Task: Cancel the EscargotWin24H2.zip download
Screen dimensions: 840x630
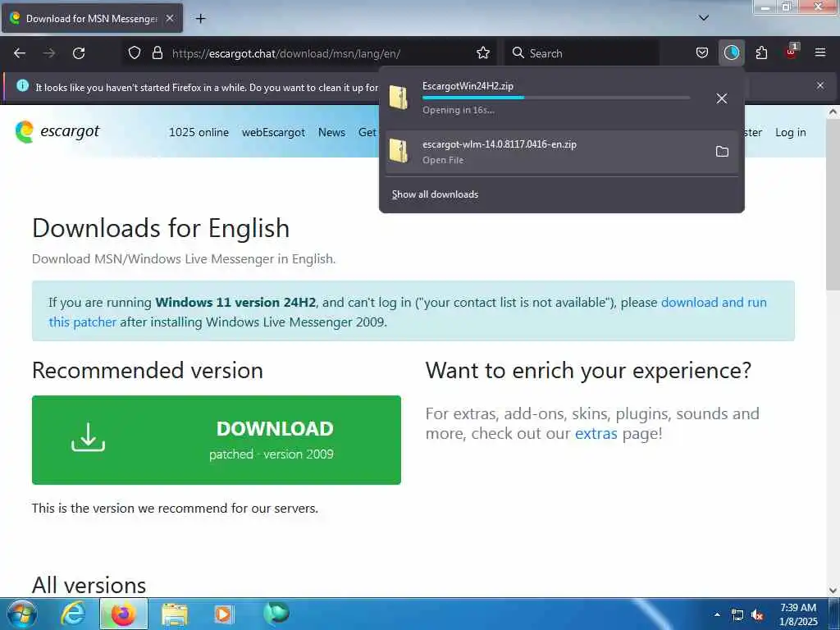Action: (722, 98)
